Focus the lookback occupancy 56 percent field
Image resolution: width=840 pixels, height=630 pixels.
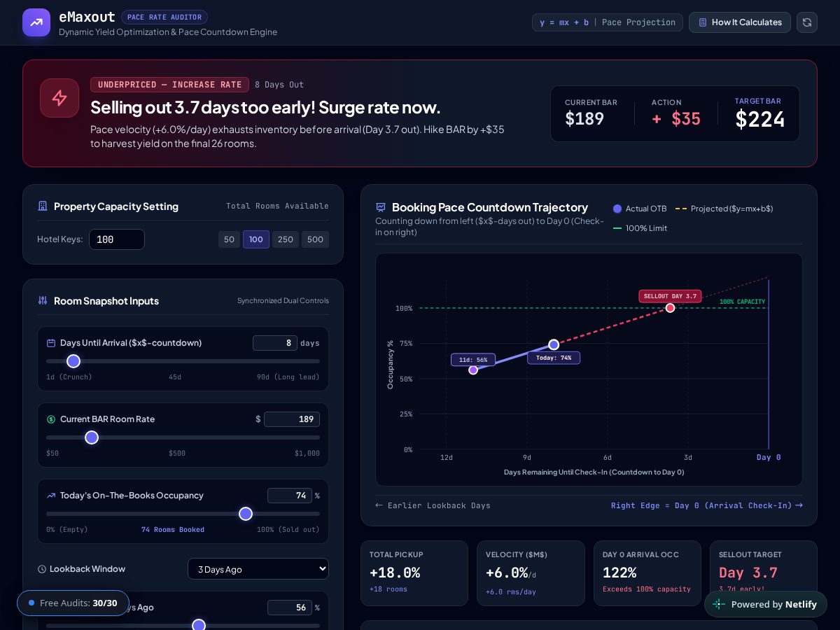[x=290, y=608]
